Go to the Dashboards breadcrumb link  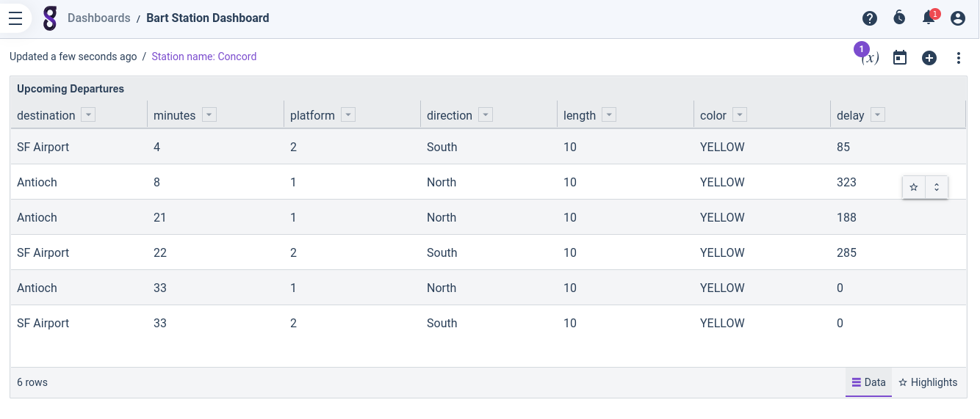point(98,18)
